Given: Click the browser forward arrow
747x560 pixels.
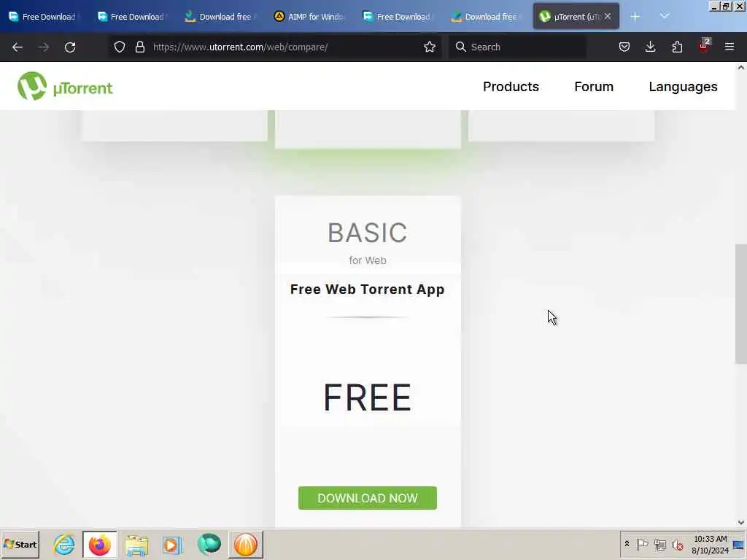Looking at the screenshot, I should click(43, 47).
